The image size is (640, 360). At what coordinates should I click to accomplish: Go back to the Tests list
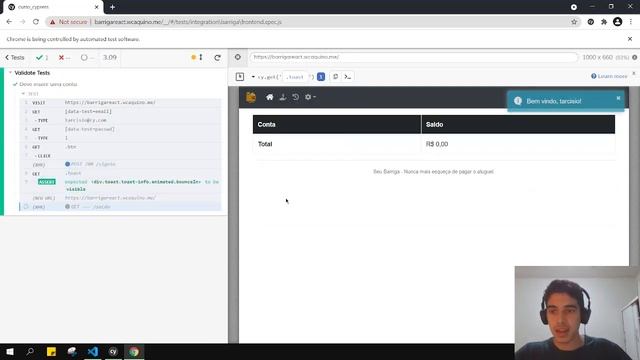tap(15, 58)
